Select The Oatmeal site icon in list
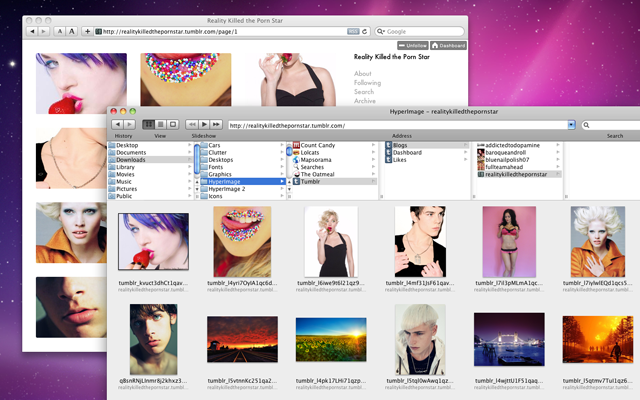640x400 pixels. tap(297, 173)
